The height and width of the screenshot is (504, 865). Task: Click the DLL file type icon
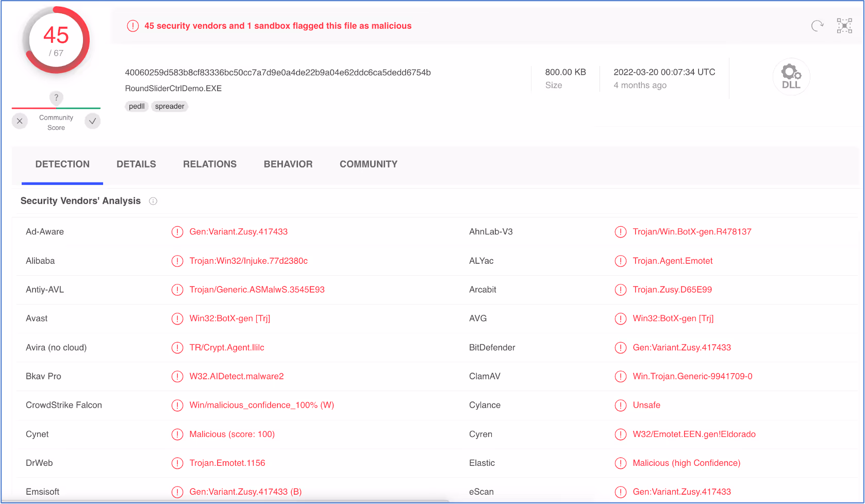(791, 77)
